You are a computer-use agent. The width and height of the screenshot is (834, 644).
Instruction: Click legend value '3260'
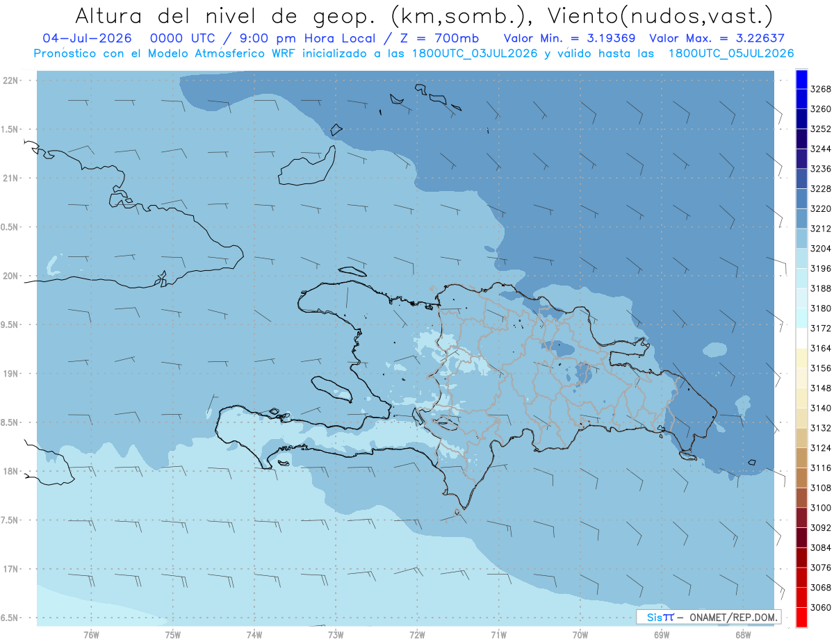820,109
